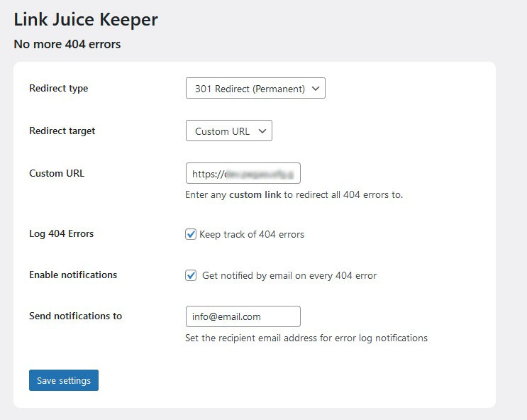Viewport: 527px width, 420px height.
Task: Toggle Get notified by email checkbox
Action: (x=191, y=275)
